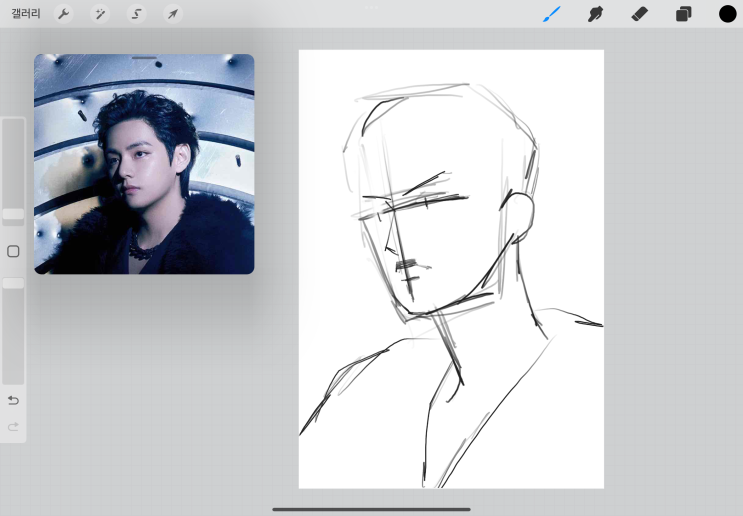Viewport: 743px width, 516px height.
Task: Adjust the brush opacity slider handle
Action: click(13, 283)
